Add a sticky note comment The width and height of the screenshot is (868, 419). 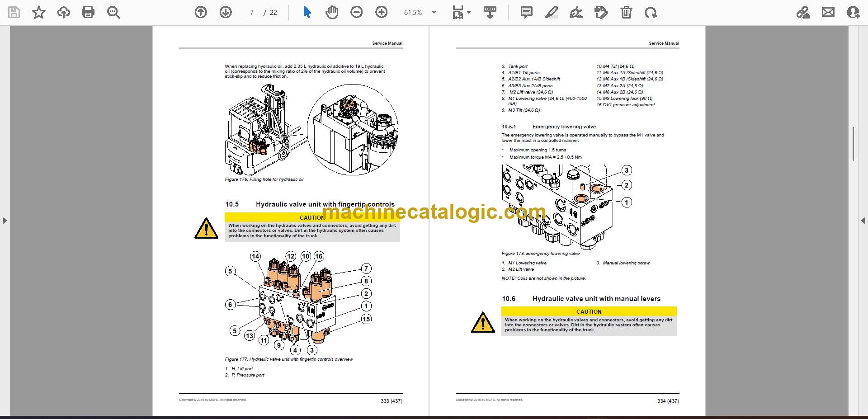[x=526, y=12]
